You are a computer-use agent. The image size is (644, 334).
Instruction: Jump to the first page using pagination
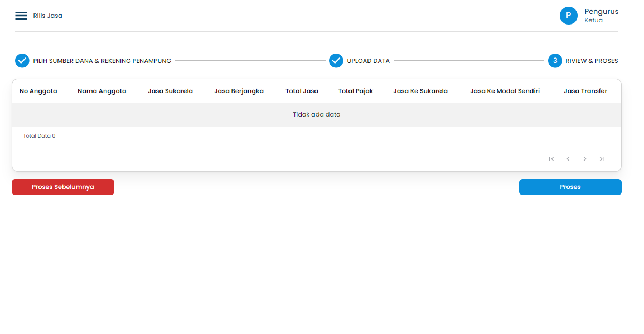(x=551, y=159)
